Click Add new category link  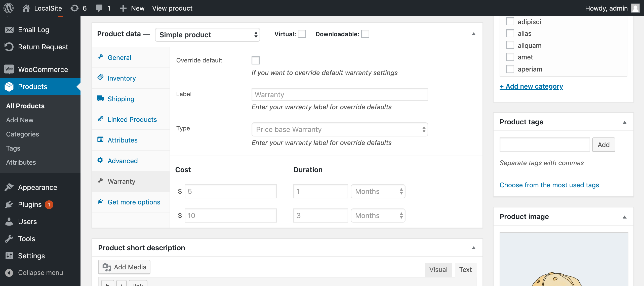click(x=531, y=86)
